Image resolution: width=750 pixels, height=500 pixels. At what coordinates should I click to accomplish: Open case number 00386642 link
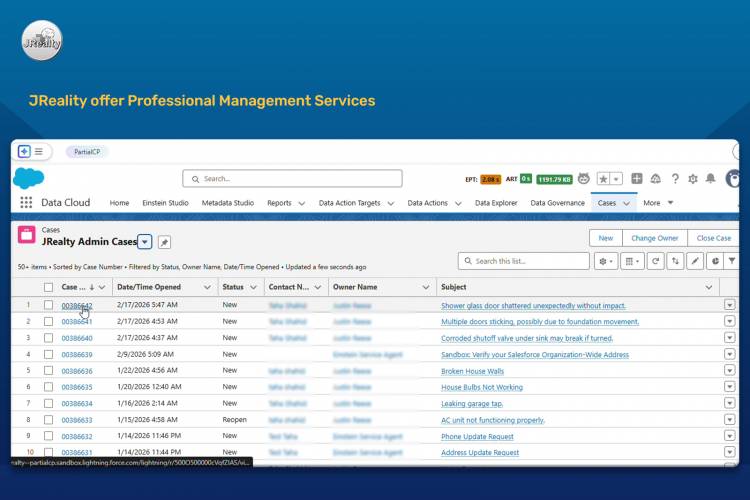[x=77, y=306]
